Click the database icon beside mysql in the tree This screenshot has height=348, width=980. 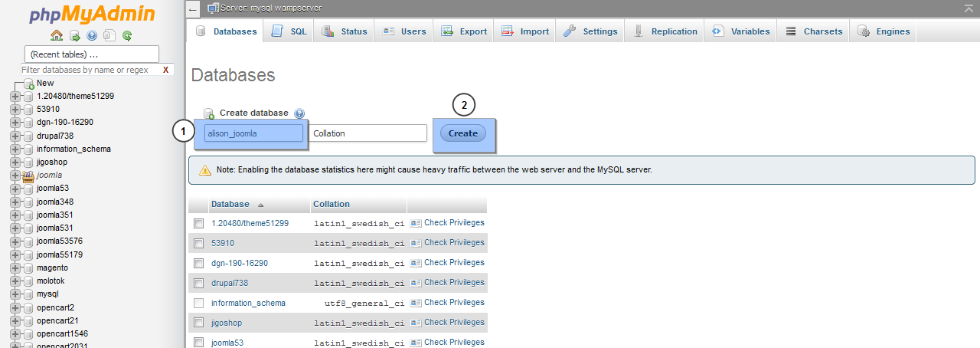click(x=29, y=294)
